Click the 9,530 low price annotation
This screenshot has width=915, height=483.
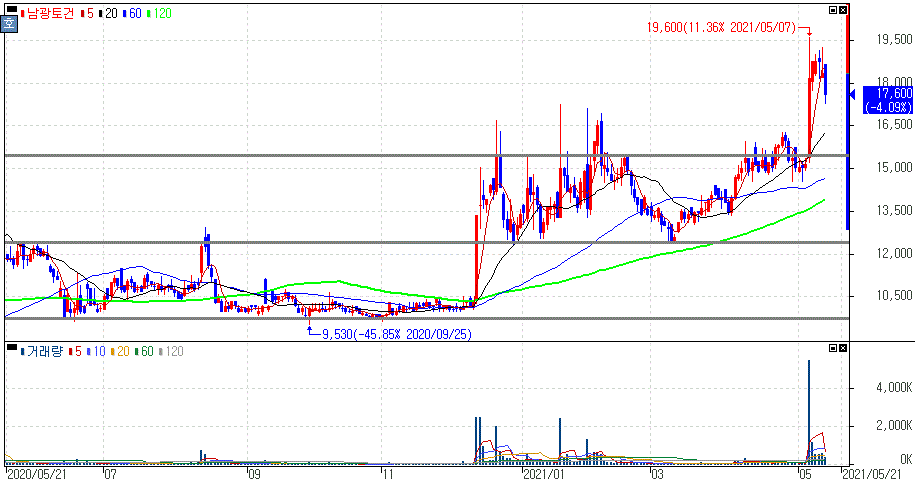pyautogui.click(x=397, y=334)
